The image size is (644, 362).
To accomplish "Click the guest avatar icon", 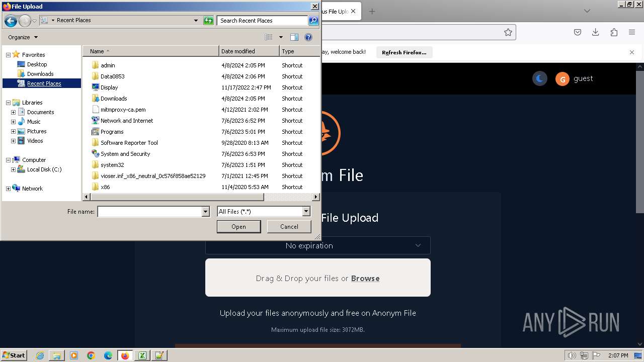I will [x=562, y=79].
